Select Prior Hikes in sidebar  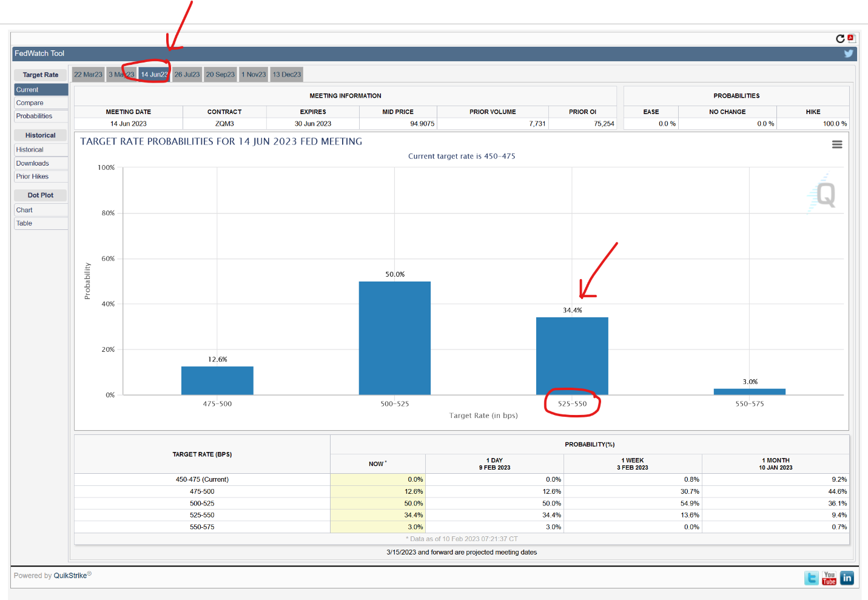tap(32, 177)
